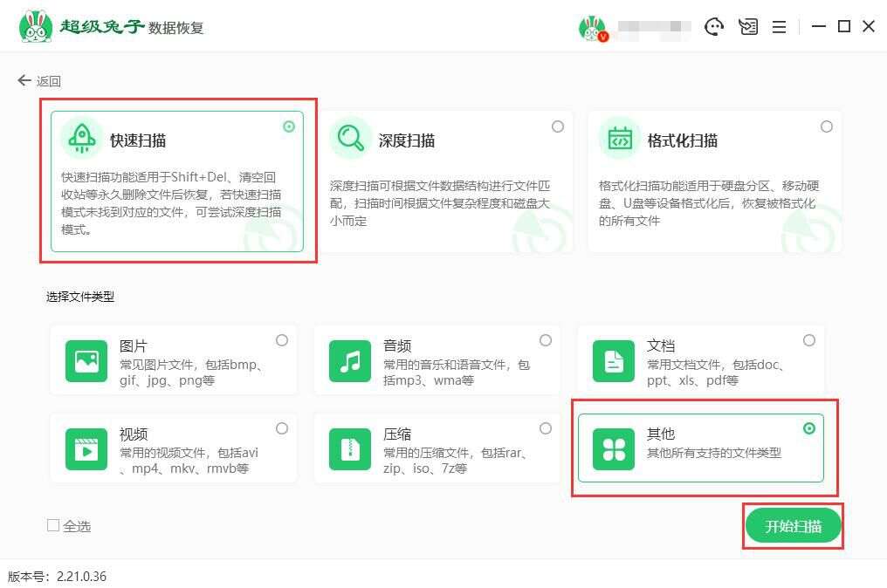The height and width of the screenshot is (588, 887).
Task: Click the feedback mail icon
Action: [x=748, y=26]
